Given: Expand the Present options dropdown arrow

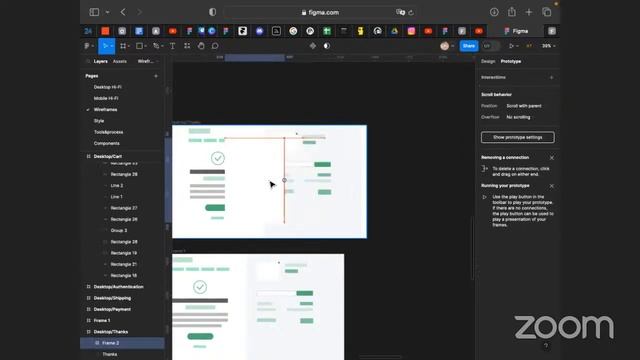Looking at the screenshot, I should click(518, 46).
